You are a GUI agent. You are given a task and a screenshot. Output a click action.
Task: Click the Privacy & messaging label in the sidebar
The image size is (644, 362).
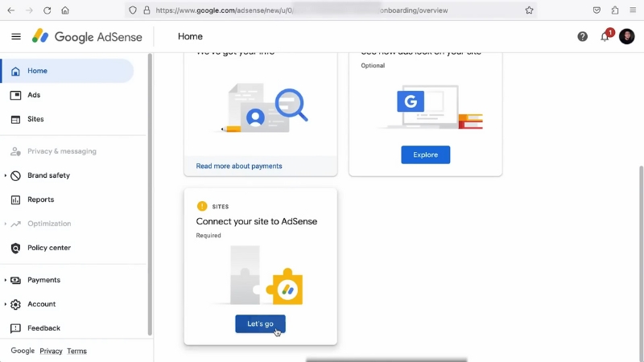point(62,151)
